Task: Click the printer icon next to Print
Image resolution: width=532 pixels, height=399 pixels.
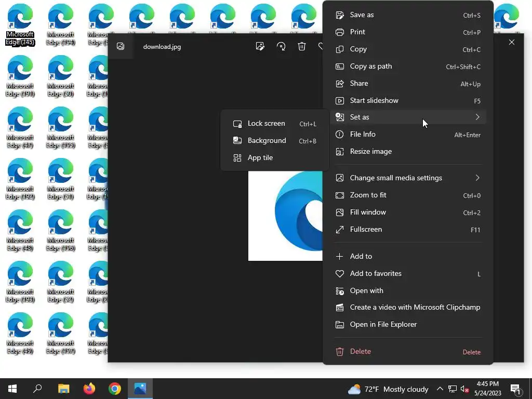Action: [340, 32]
